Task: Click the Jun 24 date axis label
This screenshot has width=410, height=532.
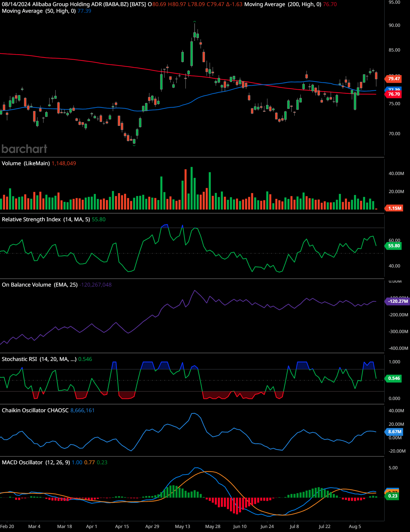Action: point(267,526)
